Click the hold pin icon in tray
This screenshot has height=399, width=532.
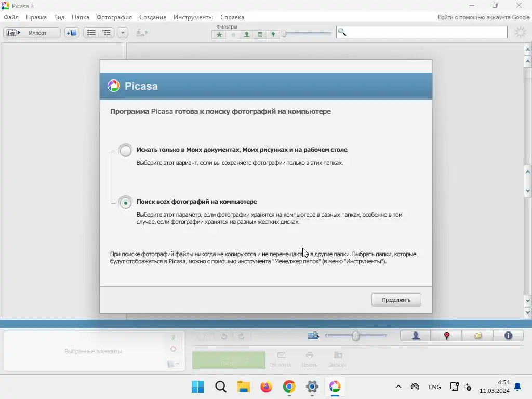(x=174, y=337)
